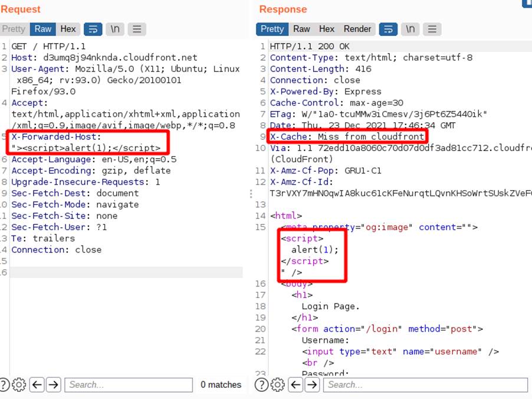Open search settings gear below Response panel

coord(278,385)
